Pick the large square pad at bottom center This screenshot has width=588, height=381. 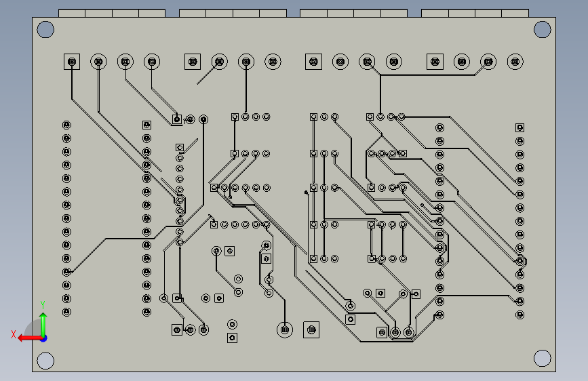tap(311, 329)
